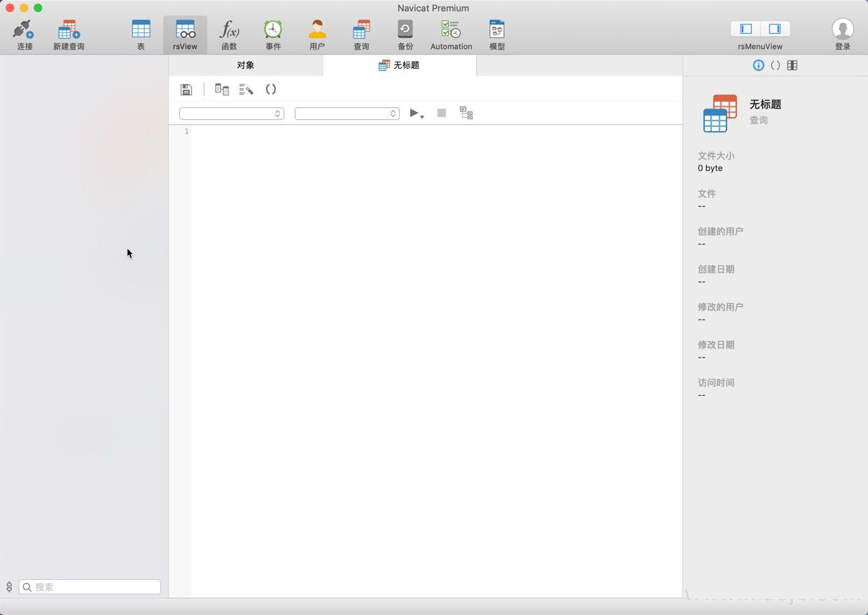Click the code snippet parentheses toolbar icon
Screen dimensions: 868x615
[x=271, y=90]
